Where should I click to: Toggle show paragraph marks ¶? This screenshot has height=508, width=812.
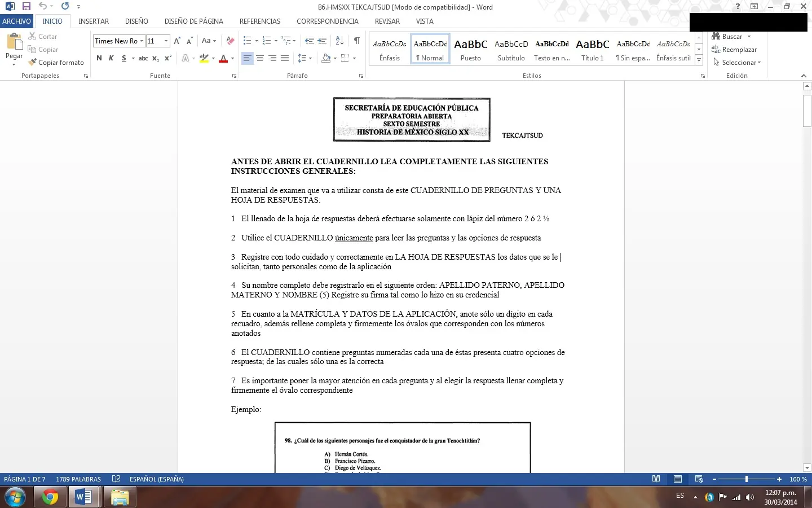(x=357, y=41)
